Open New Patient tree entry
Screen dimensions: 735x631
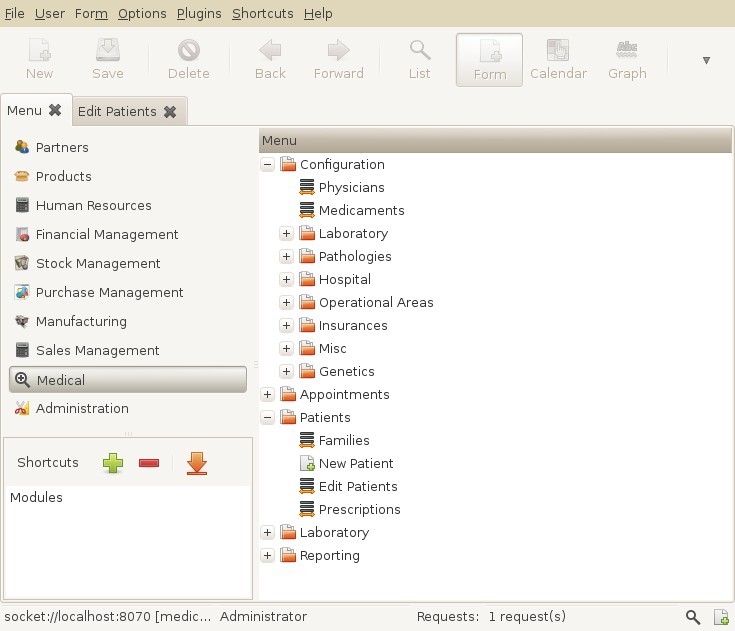point(355,463)
